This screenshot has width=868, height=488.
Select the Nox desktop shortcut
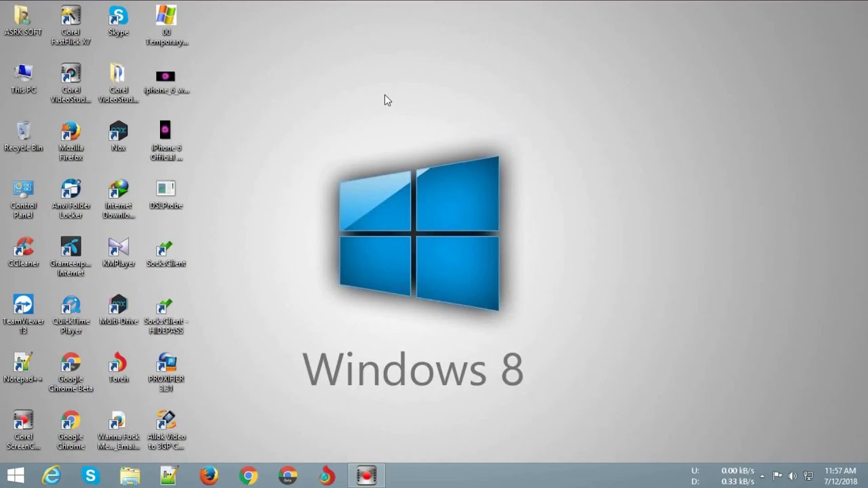pos(118,137)
